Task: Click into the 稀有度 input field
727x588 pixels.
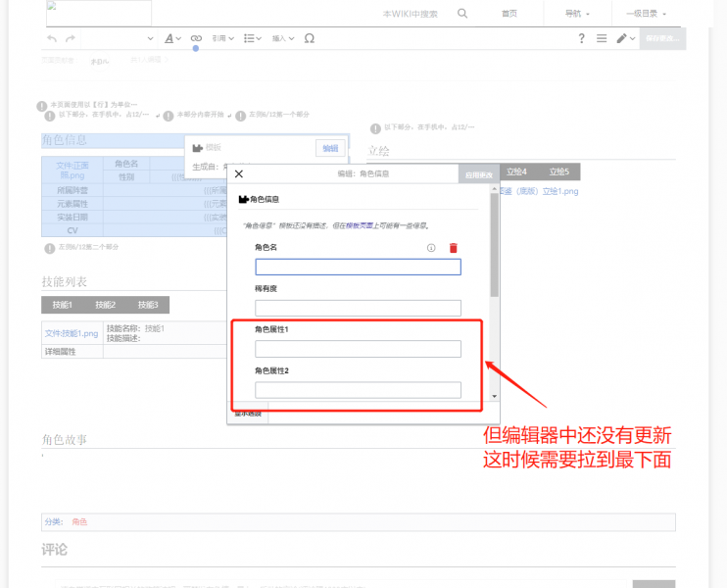Action: pyautogui.click(x=358, y=308)
